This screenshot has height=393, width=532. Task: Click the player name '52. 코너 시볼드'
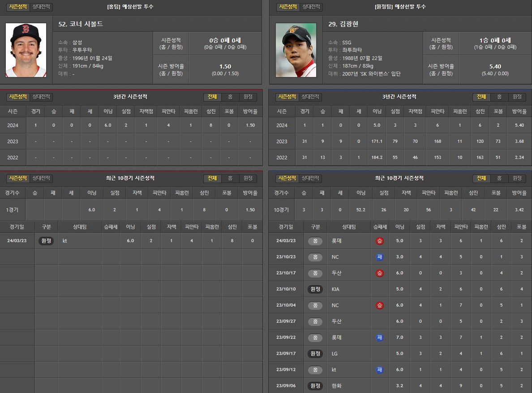(x=81, y=24)
